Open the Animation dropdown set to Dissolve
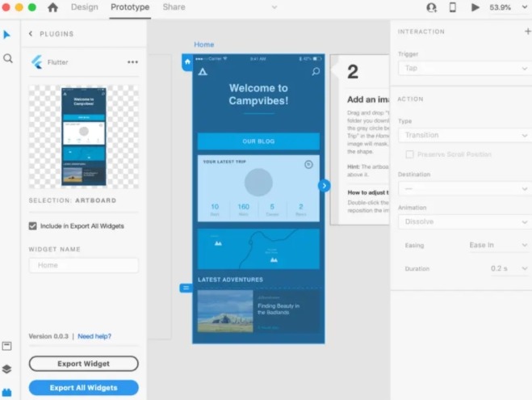532x400 pixels. coord(464,221)
